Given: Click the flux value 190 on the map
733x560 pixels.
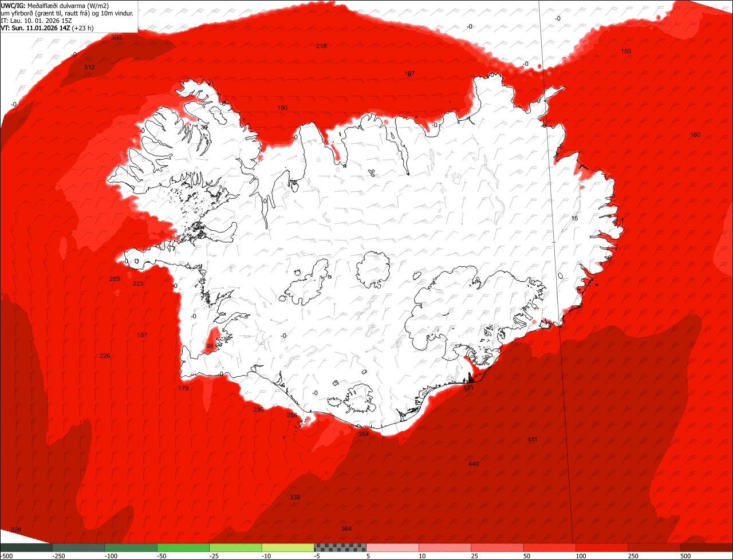Looking at the screenshot, I should [282, 108].
